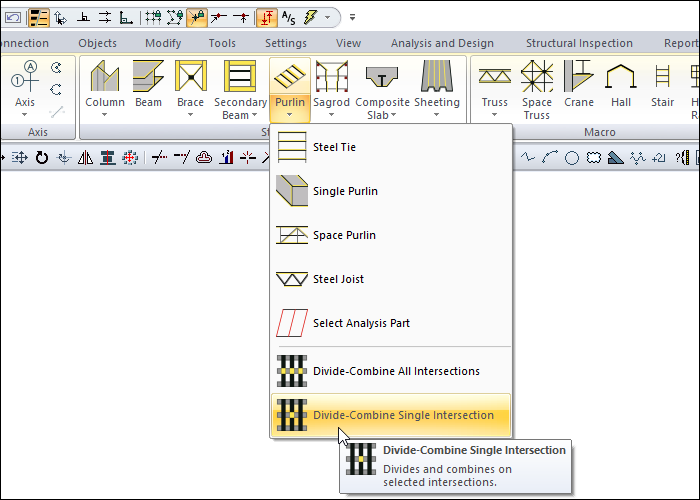Click the Column icon in ribbon
The width and height of the screenshot is (700, 500).
pyautogui.click(x=105, y=76)
